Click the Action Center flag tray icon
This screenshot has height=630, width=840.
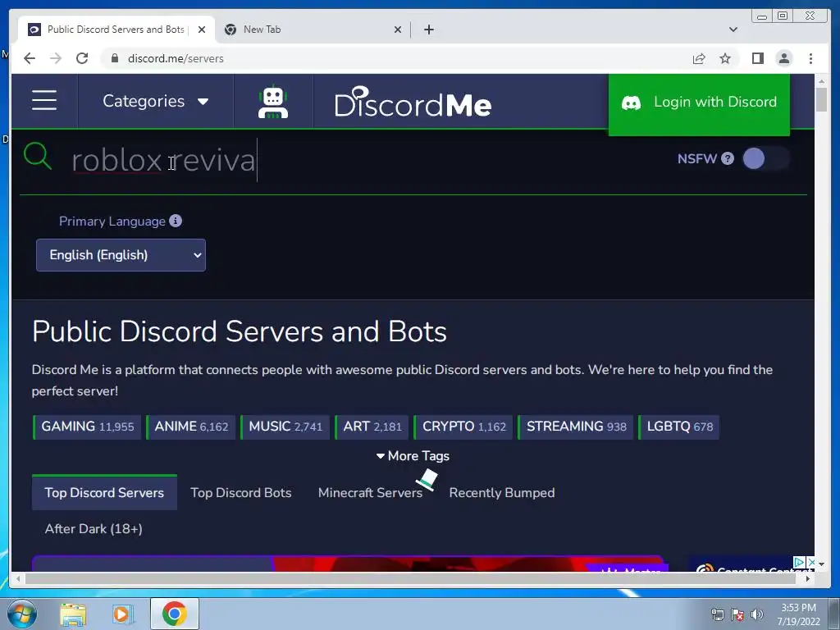tap(737, 614)
